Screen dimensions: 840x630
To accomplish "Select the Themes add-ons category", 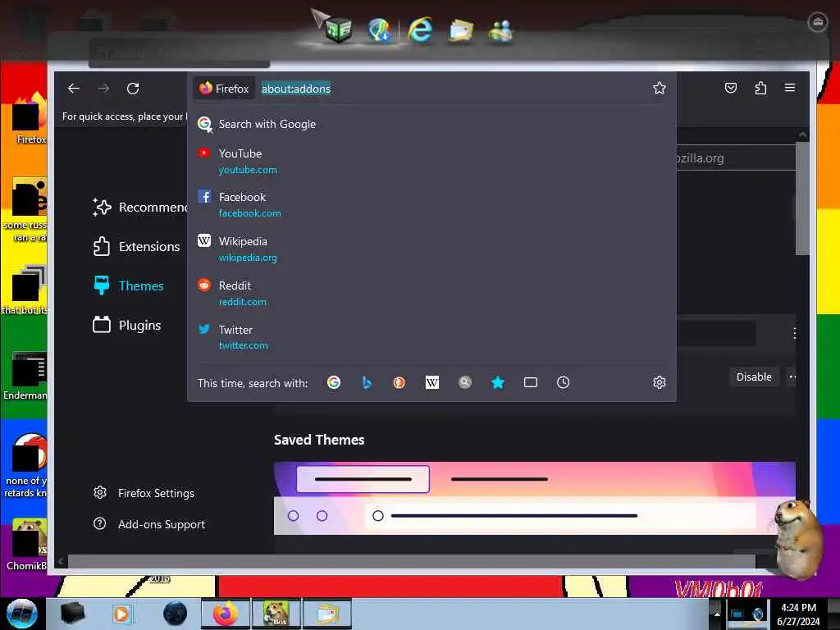I will coord(129,286).
